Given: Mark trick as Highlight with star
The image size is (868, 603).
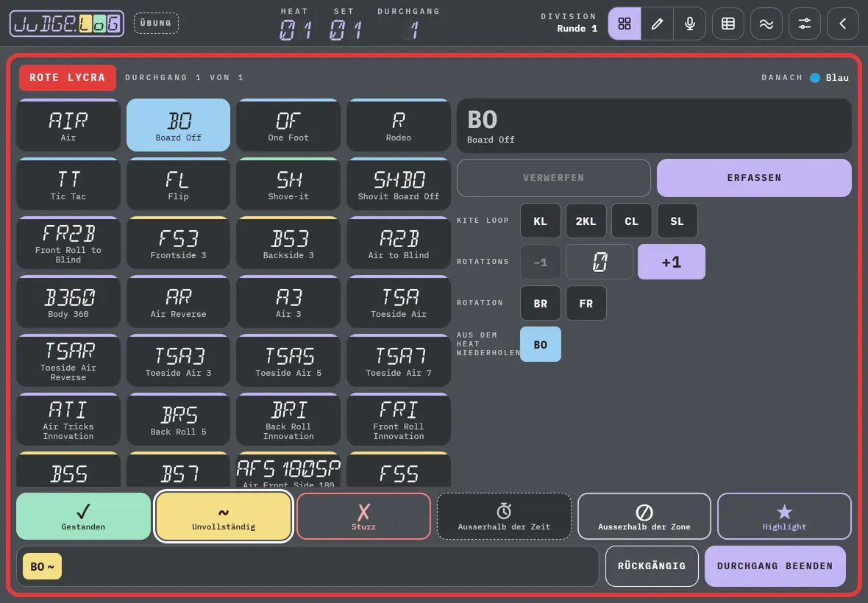Looking at the screenshot, I should (x=784, y=516).
